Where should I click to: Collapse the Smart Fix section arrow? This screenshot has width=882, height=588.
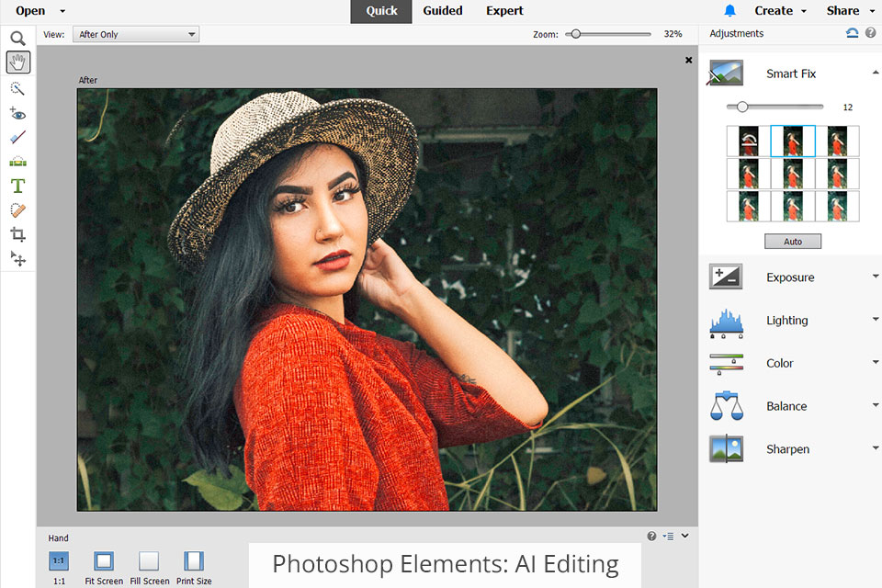click(x=876, y=73)
